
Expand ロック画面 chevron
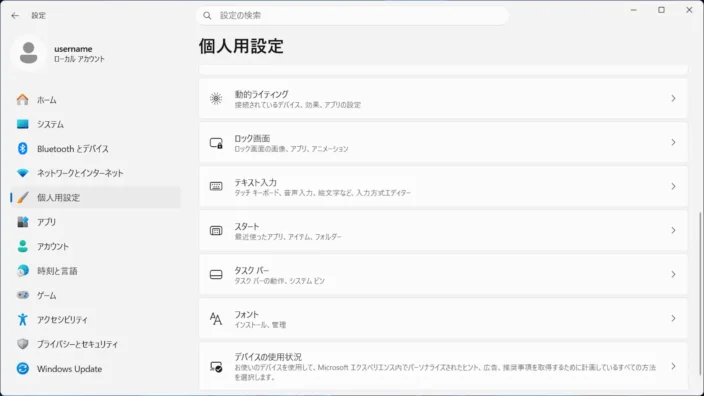click(x=673, y=142)
